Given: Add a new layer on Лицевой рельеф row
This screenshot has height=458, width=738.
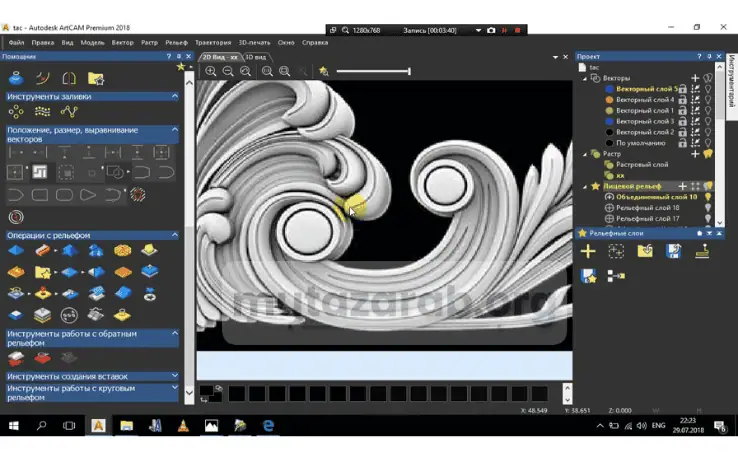Looking at the screenshot, I should [x=682, y=186].
